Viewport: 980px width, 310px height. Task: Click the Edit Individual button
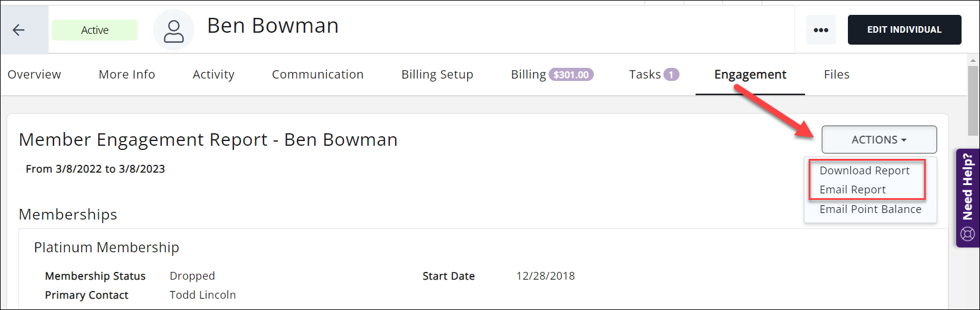point(904,30)
